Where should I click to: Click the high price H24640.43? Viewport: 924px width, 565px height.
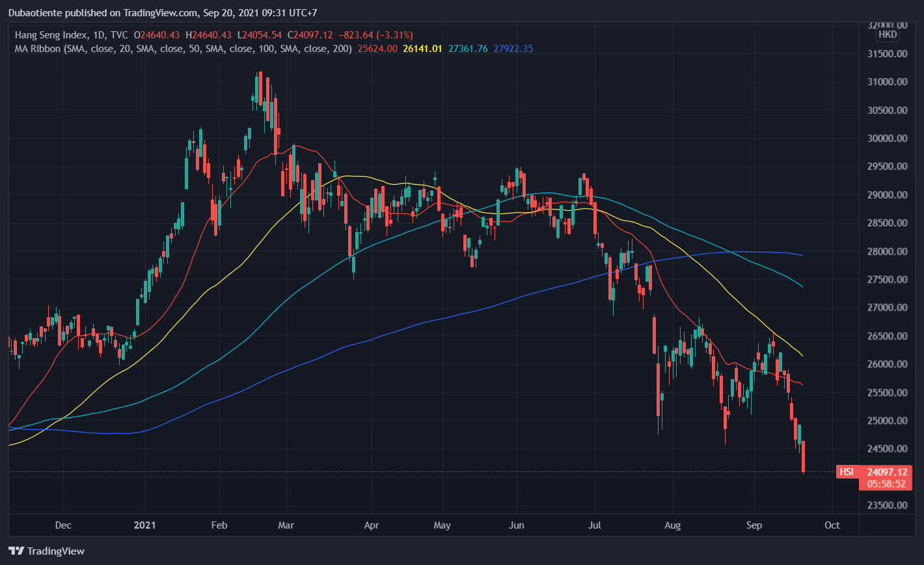pyautogui.click(x=208, y=35)
